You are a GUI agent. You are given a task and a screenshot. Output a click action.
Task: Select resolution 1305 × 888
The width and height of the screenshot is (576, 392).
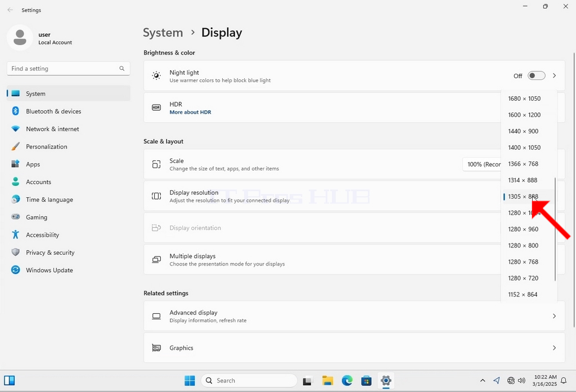529,196
